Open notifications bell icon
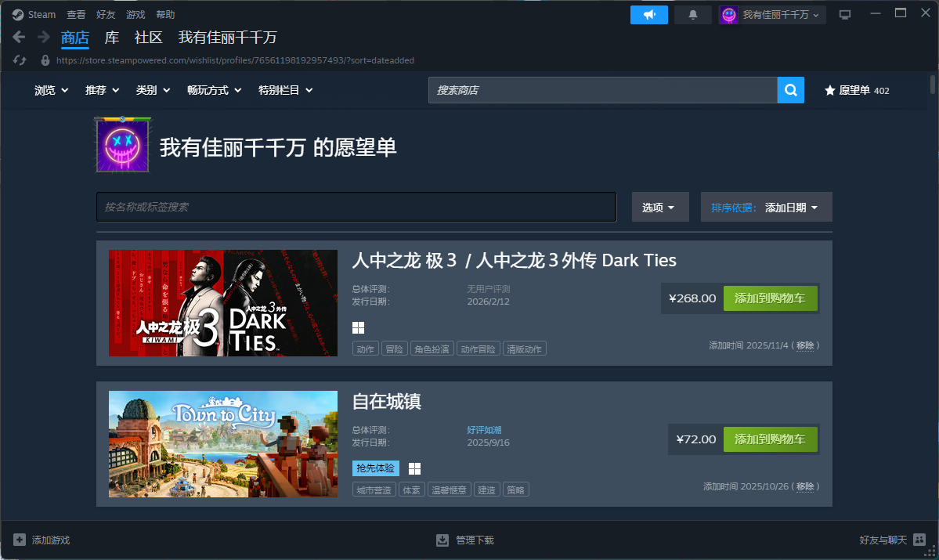 [692, 15]
